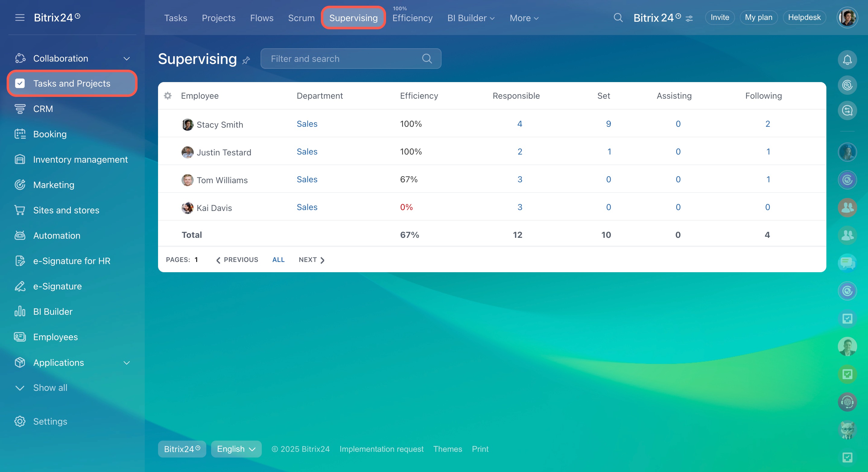The width and height of the screenshot is (868, 472).
Task: Switch to the Flows tab
Action: pos(261,18)
